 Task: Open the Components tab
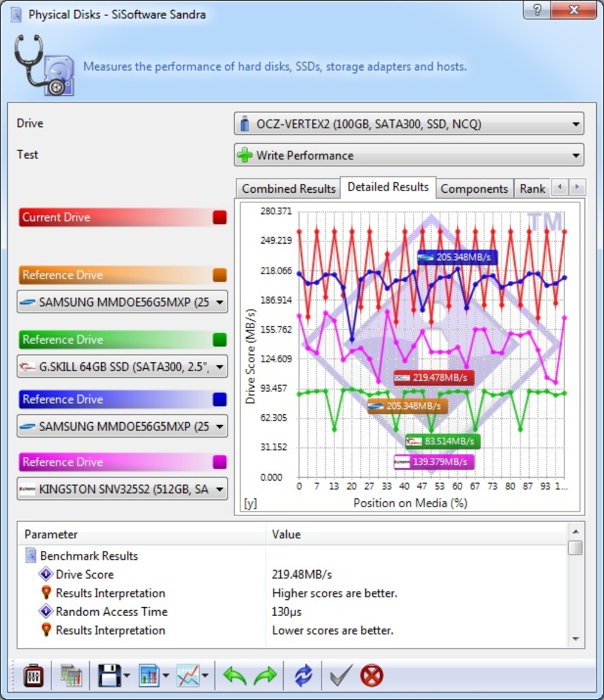(474, 189)
